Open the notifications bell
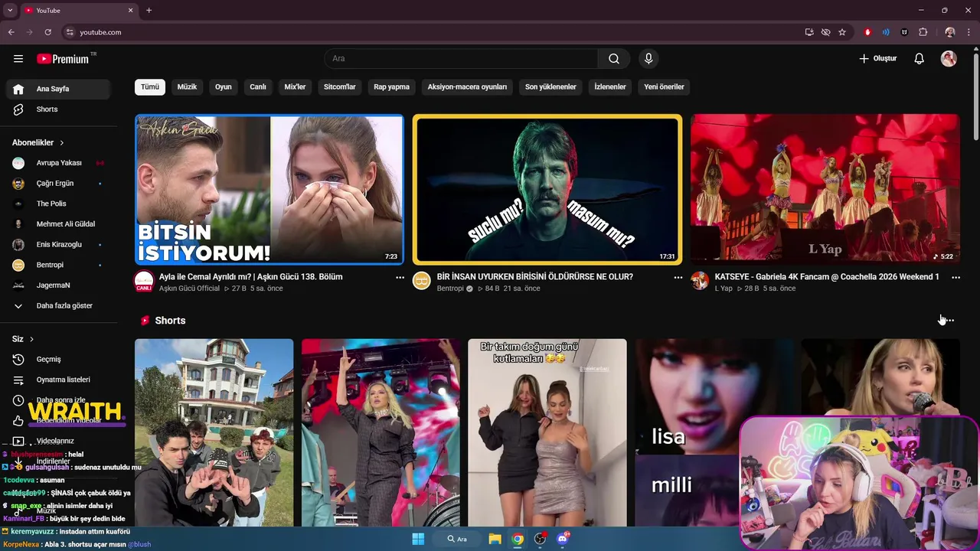 point(920,59)
